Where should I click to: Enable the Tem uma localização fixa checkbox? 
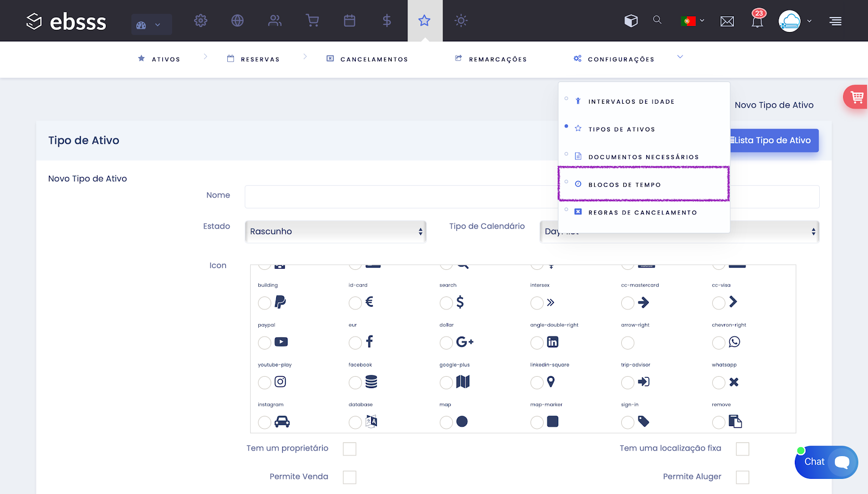pyautogui.click(x=743, y=449)
